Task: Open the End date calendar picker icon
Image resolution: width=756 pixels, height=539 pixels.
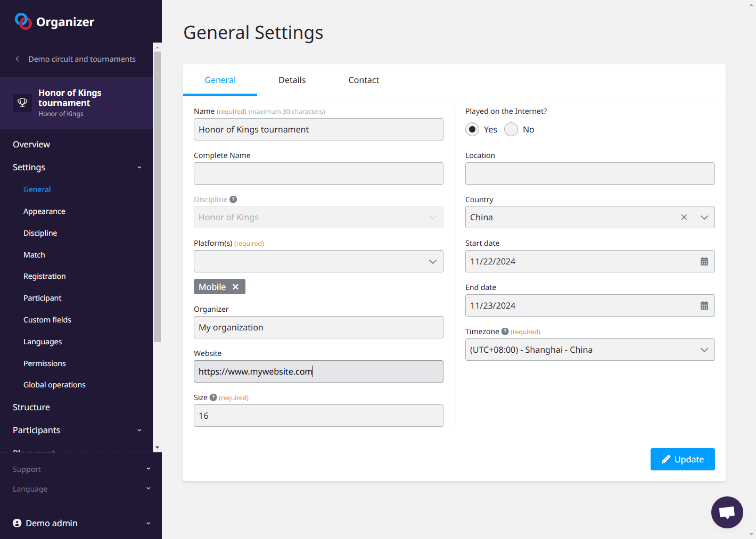Action: pos(704,305)
